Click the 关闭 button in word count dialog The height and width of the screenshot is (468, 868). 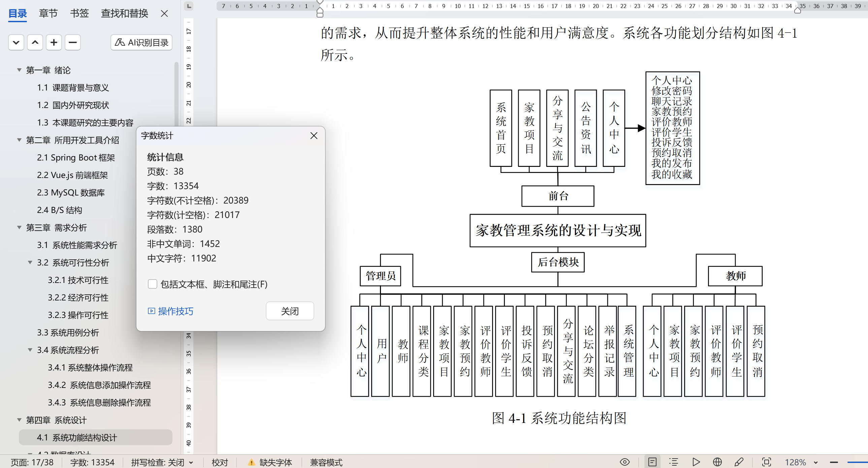tap(290, 311)
